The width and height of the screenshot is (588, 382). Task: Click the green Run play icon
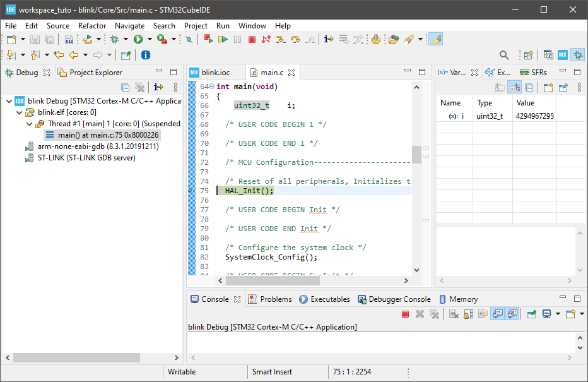coord(138,39)
